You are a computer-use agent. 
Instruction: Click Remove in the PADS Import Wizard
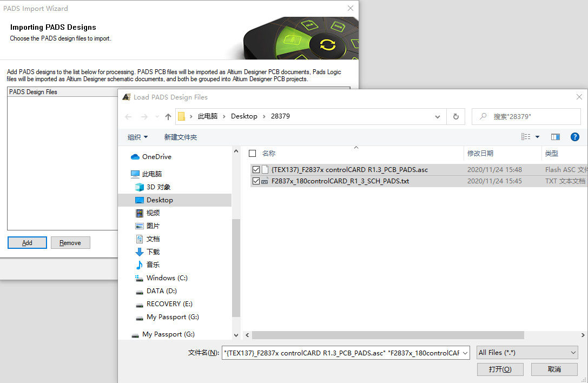click(x=70, y=243)
